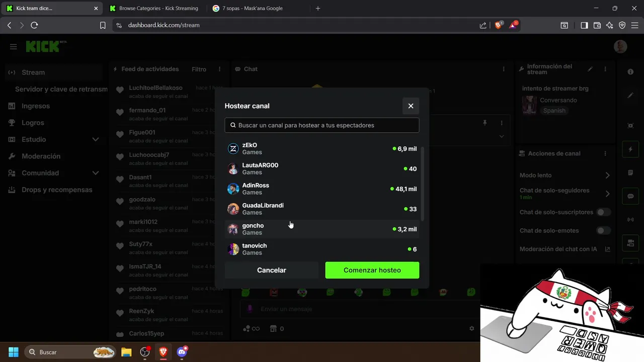This screenshot has width=644, height=362.
Task: Reload the page
Action: tap(34, 25)
